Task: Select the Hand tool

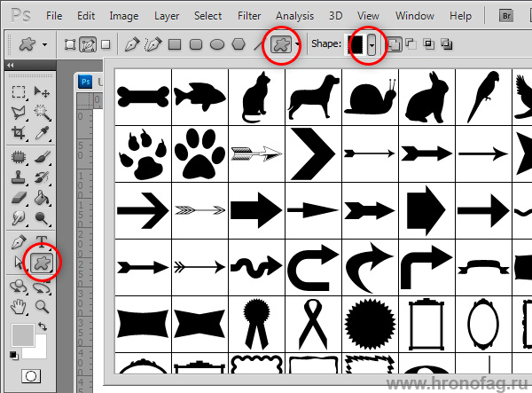Action: [18, 307]
